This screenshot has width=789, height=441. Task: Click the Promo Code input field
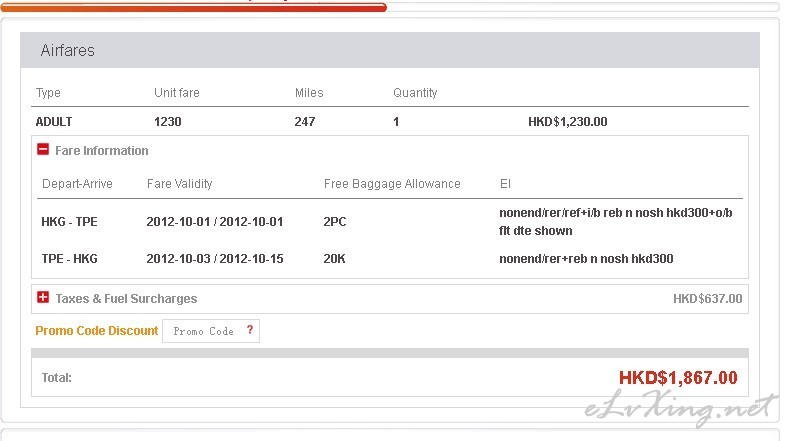click(211, 331)
